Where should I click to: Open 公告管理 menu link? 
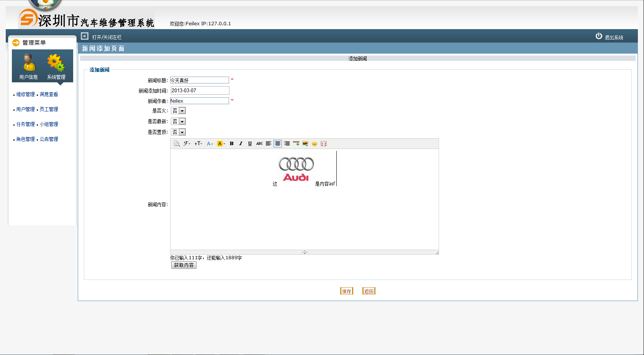[49, 139]
